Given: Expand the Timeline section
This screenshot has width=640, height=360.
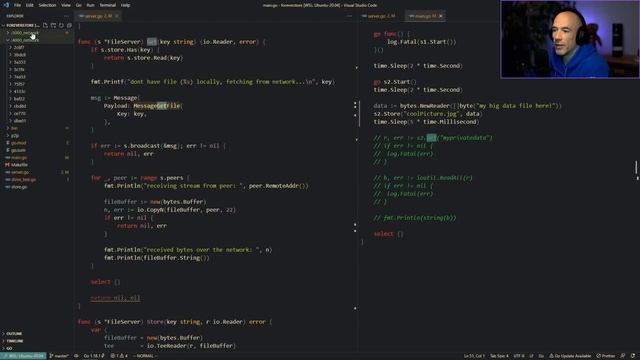Looking at the screenshot, I should pos(37,341).
